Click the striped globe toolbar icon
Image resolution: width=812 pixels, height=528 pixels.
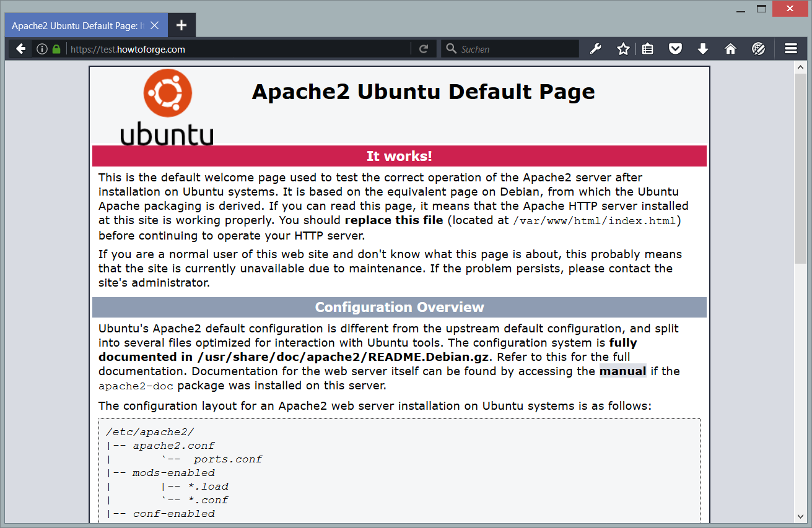pyautogui.click(x=758, y=49)
